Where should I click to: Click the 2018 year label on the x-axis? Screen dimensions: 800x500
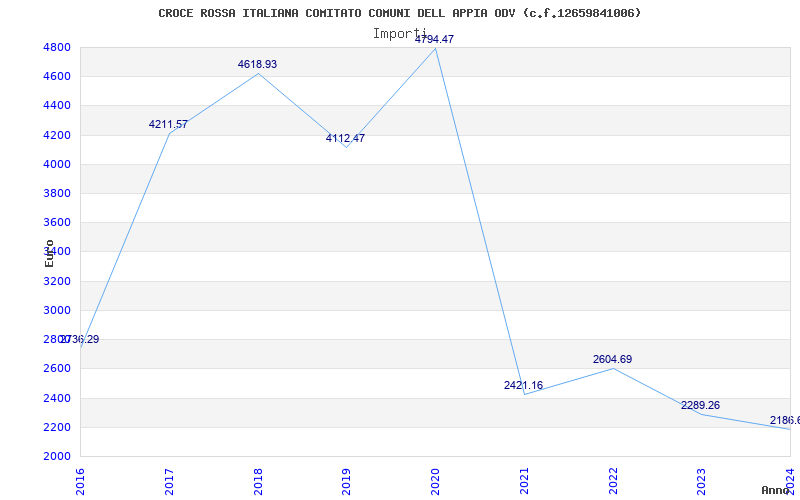[x=258, y=481]
